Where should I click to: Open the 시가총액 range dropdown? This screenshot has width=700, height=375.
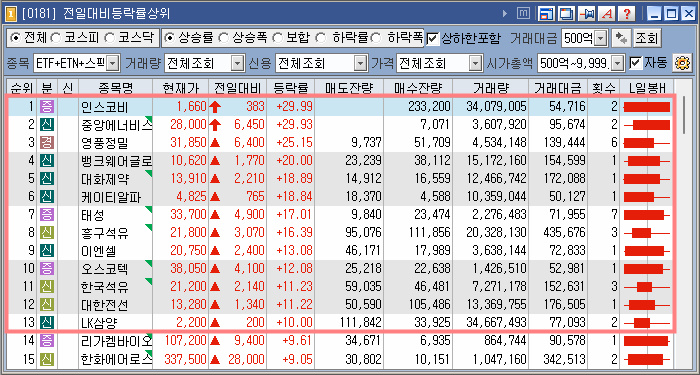(617, 63)
